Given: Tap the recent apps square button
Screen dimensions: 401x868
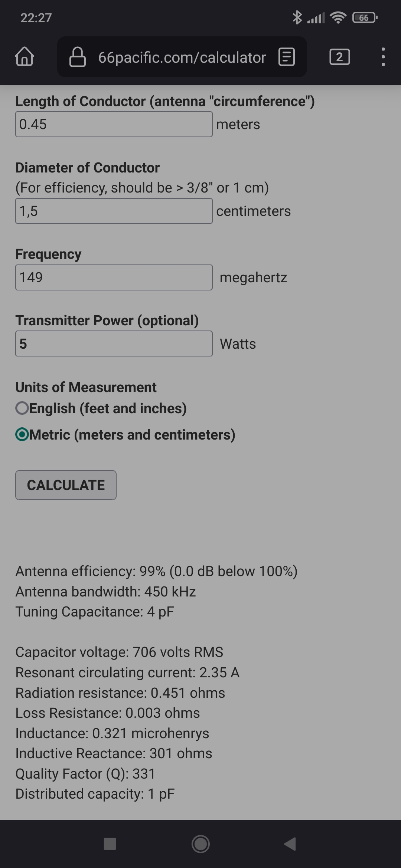Looking at the screenshot, I should pyautogui.click(x=110, y=844).
